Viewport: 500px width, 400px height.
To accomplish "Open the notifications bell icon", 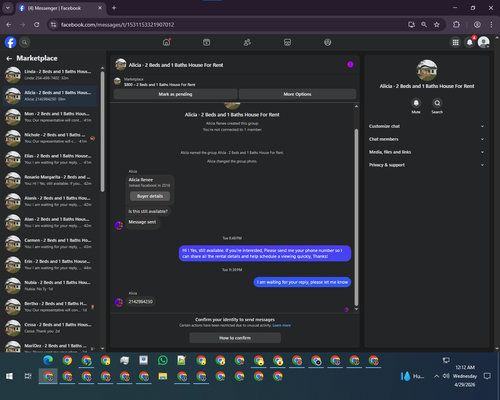I will (470, 42).
